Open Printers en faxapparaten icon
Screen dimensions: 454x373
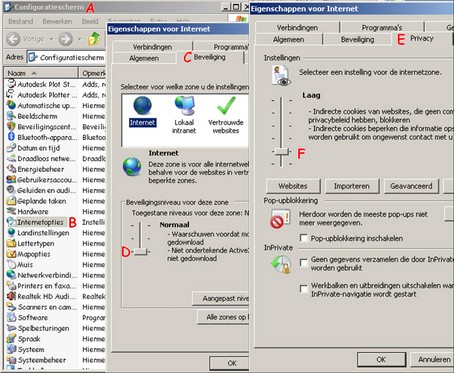12,286
